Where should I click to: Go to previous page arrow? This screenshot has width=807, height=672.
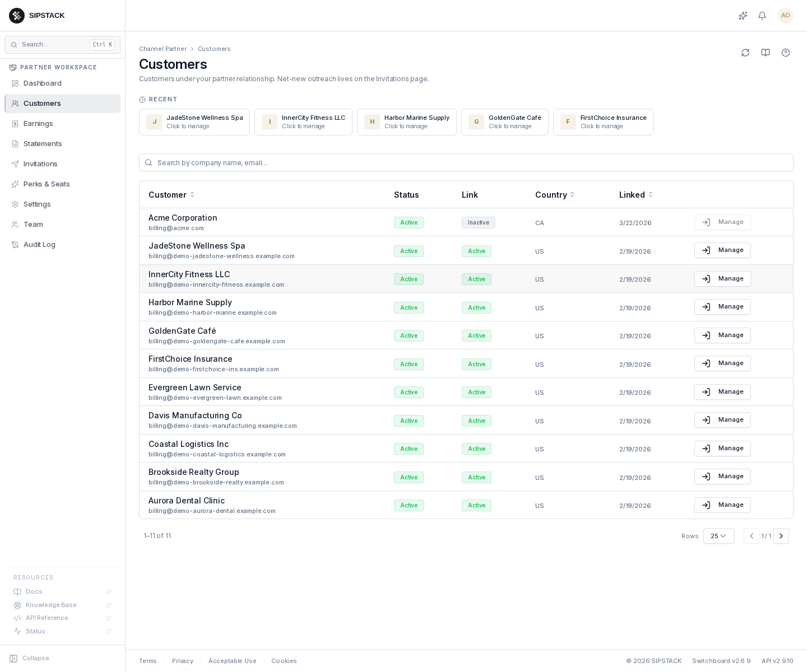click(752, 536)
